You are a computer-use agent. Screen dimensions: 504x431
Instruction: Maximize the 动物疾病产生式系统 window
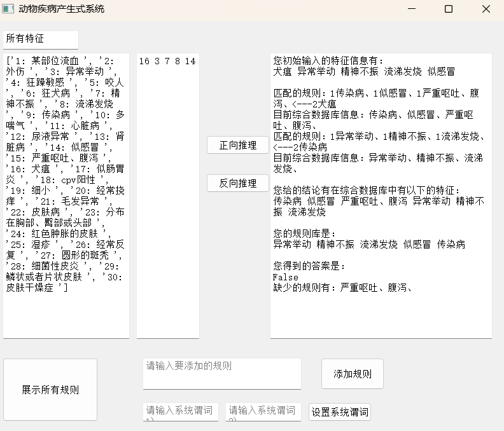(449, 9)
